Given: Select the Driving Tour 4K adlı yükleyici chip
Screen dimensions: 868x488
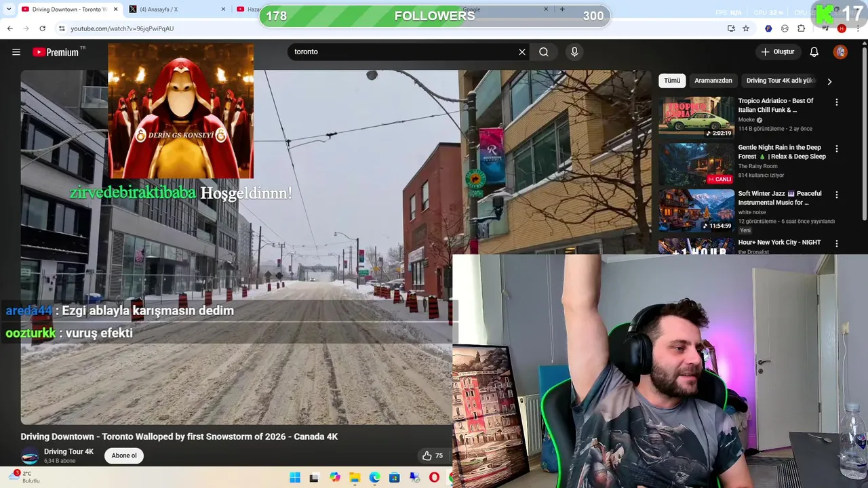Looking at the screenshot, I should [780, 81].
